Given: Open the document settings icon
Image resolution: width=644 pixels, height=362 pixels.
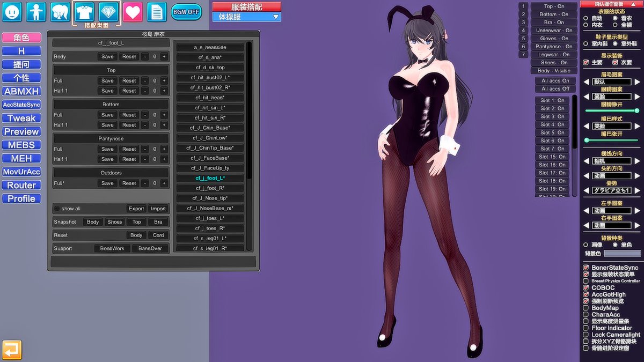Looking at the screenshot, I should point(157,11).
